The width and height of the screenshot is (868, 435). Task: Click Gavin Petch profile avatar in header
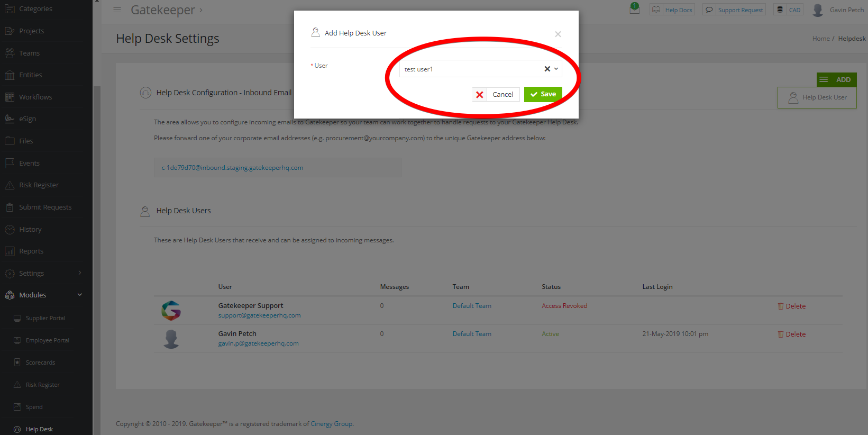818,10
